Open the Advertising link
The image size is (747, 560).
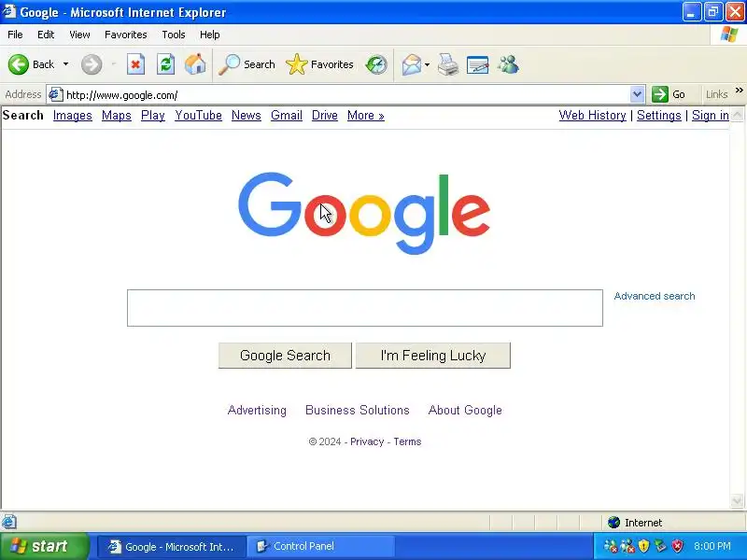click(x=257, y=410)
